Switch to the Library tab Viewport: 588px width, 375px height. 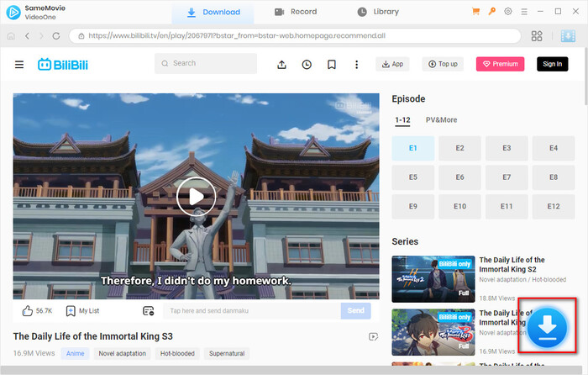pos(378,12)
